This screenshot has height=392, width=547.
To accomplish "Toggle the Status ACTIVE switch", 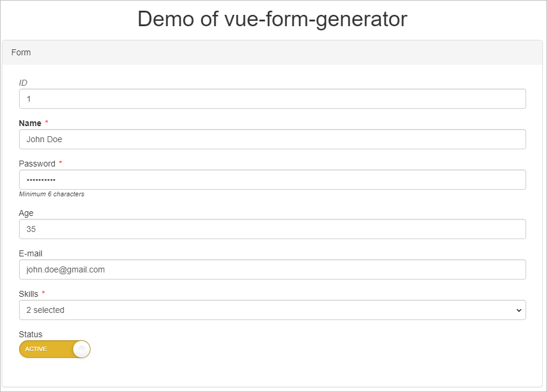I will pos(54,349).
